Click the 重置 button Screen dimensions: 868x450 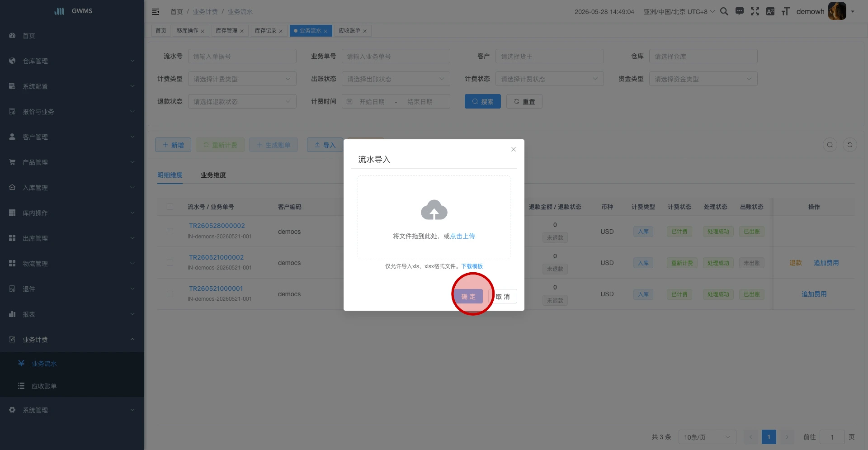pos(524,101)
